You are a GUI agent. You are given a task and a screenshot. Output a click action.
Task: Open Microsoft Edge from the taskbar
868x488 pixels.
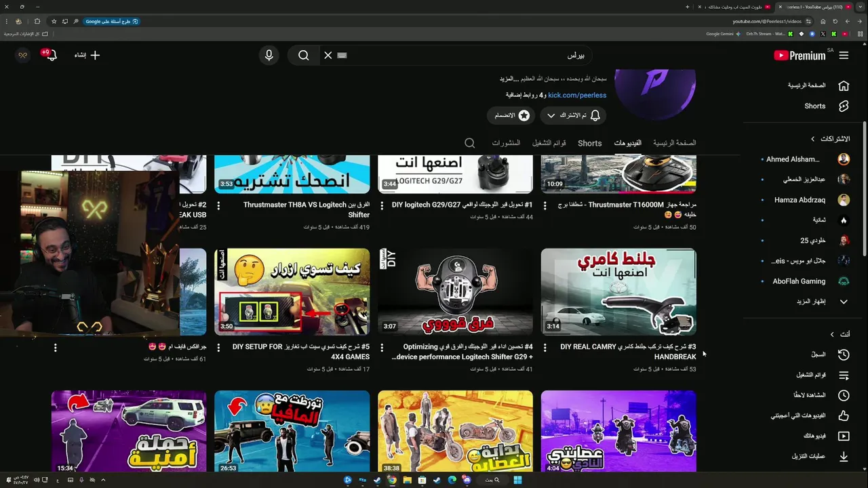point(452,480)
